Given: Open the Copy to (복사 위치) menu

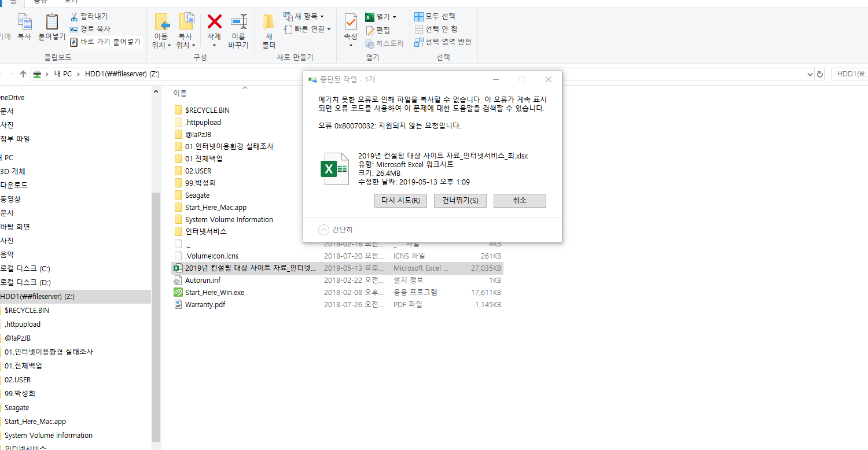Looking at the screenshot, I should click(x=186, y=30).
